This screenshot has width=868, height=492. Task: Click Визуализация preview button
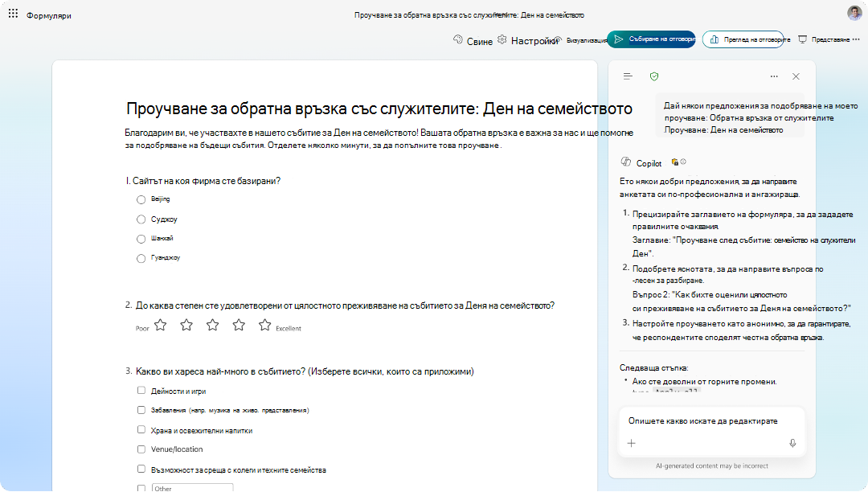coord(582,40)
